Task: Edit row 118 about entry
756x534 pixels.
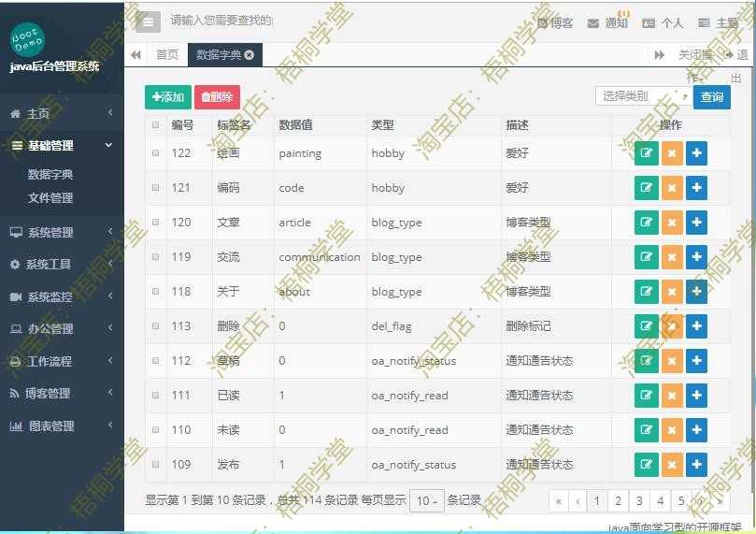Action: point(646,292)
